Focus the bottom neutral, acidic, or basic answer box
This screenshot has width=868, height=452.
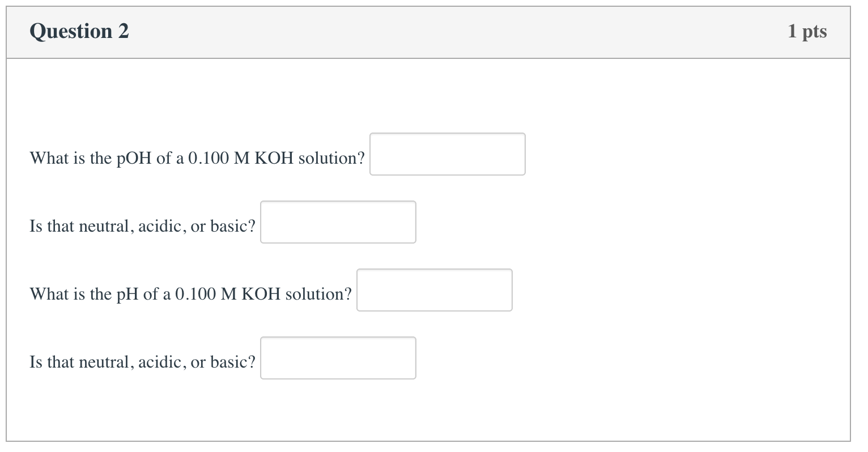338,358
